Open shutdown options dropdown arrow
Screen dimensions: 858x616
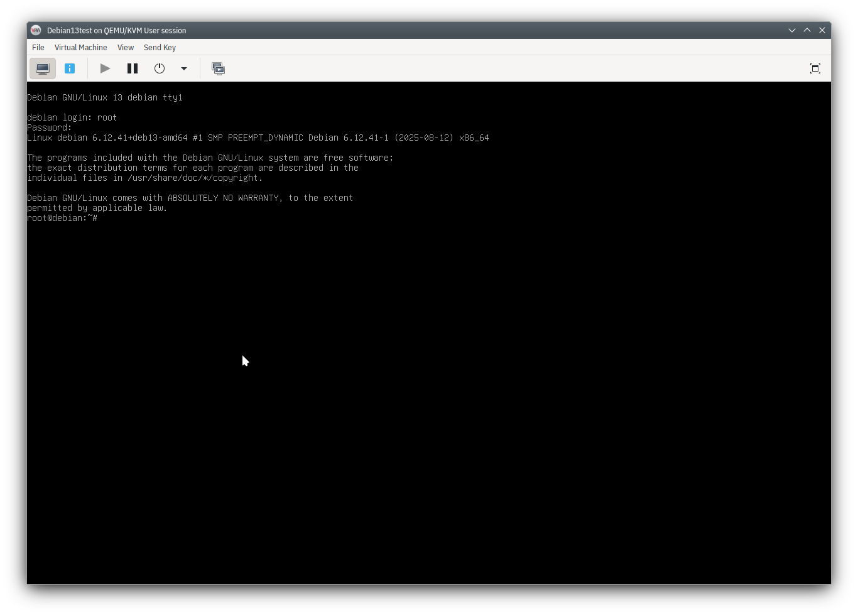click(184, 68)
